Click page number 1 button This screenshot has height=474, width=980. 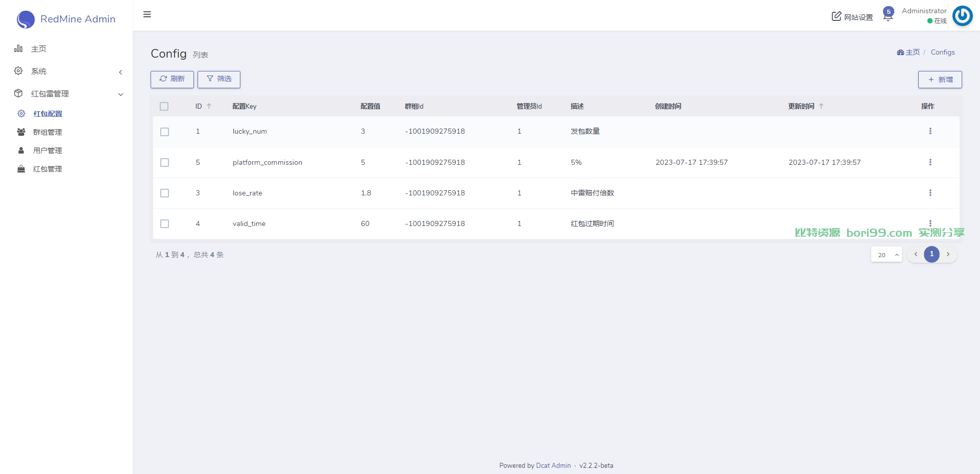coord(932,254)
